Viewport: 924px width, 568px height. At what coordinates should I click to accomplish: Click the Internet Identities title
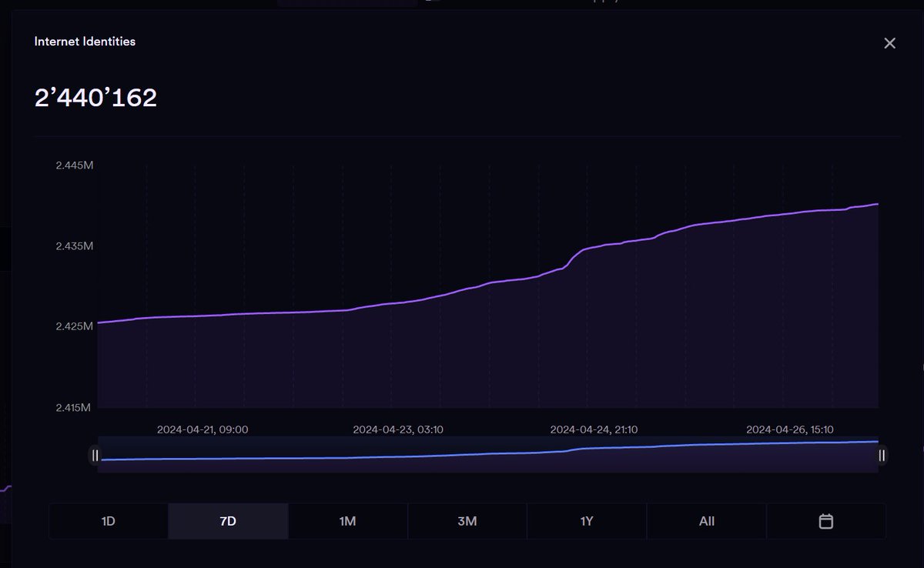click(85, 42)
